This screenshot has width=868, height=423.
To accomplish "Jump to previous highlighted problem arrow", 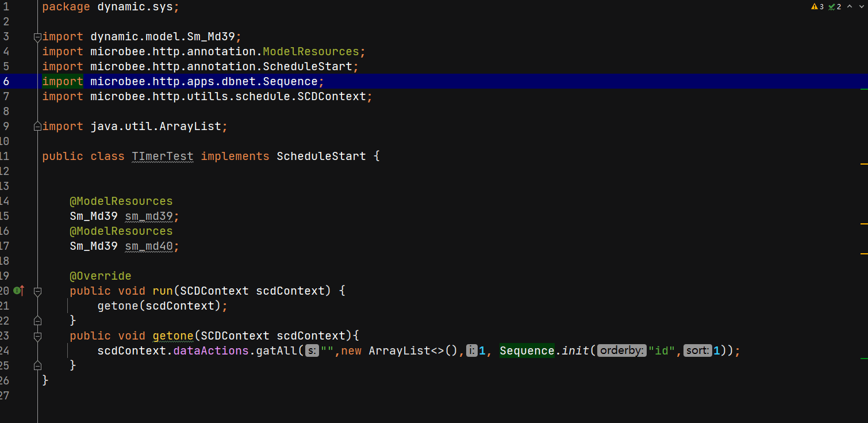I will 849,7.
